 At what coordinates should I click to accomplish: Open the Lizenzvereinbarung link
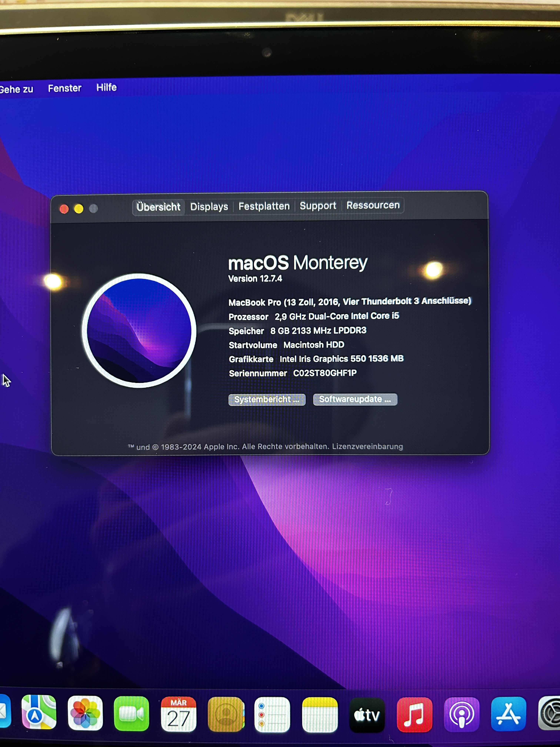[367, 446]
